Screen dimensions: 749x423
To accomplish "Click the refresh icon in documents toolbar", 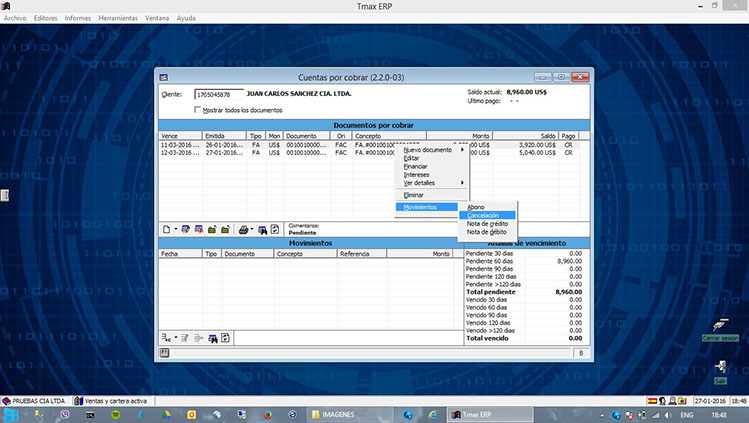I will pyautogui.click(x=275, y=230).
